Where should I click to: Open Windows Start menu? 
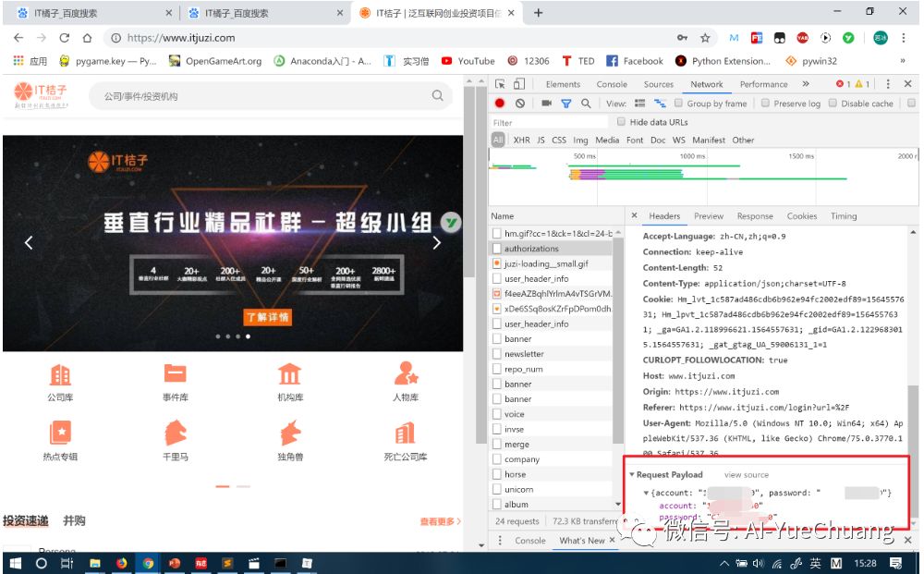(16, 564)
